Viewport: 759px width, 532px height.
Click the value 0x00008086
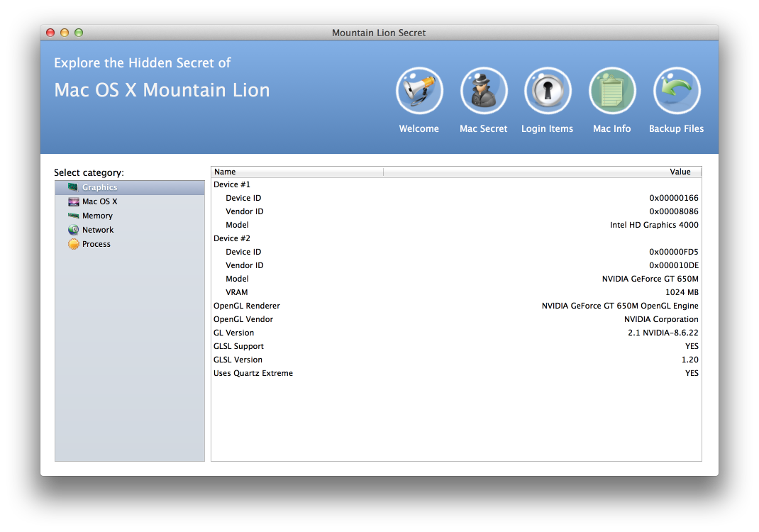[x=674, y=211]
